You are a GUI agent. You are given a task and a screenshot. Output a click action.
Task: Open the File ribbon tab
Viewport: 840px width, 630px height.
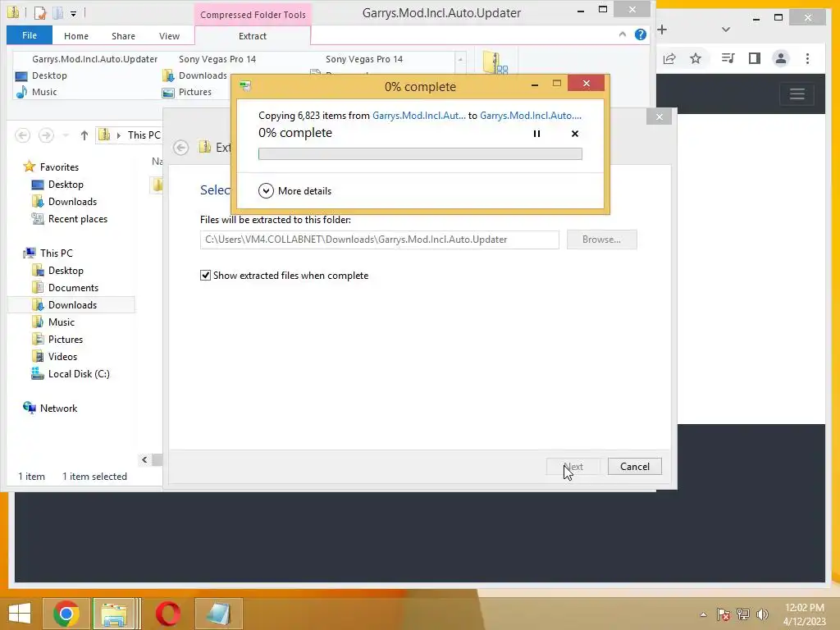(30, 35)
